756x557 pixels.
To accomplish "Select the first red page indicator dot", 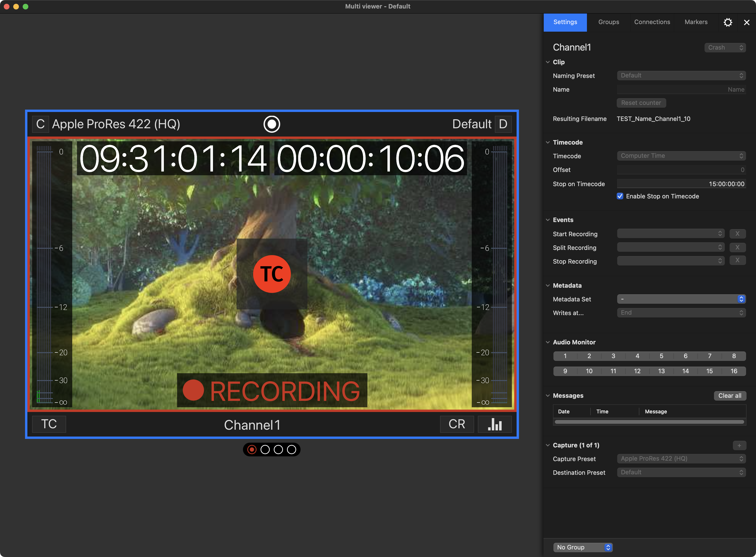I will tap(252, 450).
